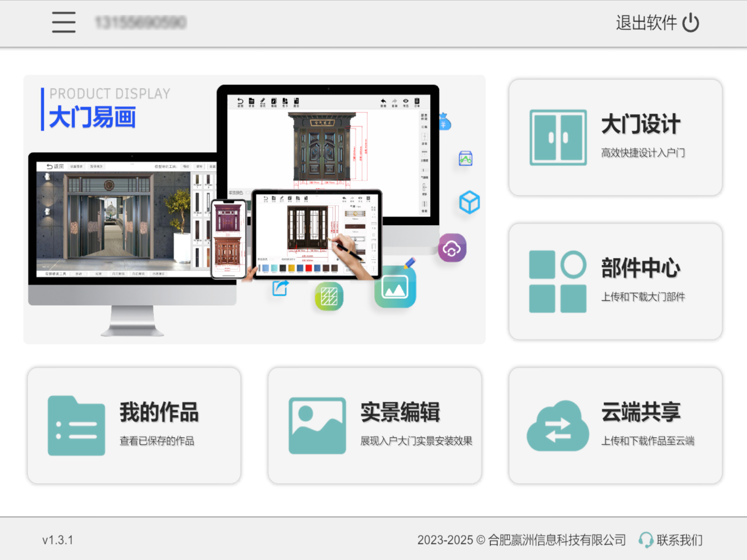The width and height of the screenshot is (747, 560).
Task: Select the 上传和下载大门部件 card text
Action: pos(643,297)
